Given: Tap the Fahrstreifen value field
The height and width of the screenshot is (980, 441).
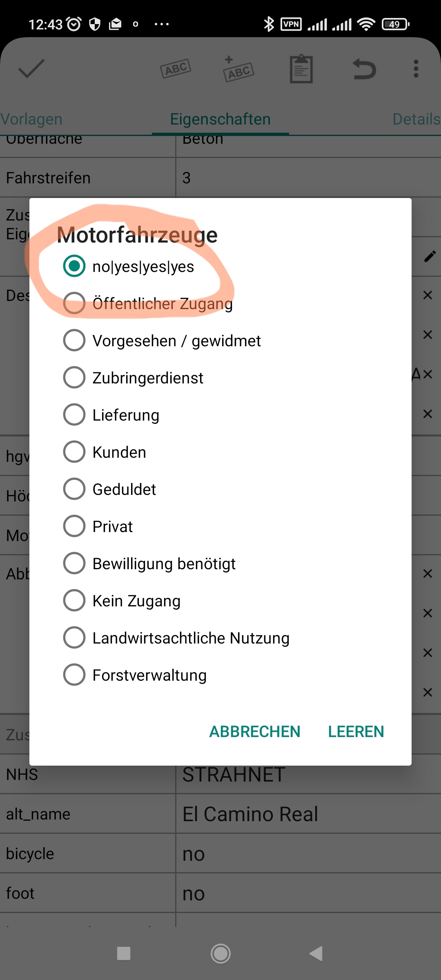Looking at the screenshot, I should pos(306,178).
